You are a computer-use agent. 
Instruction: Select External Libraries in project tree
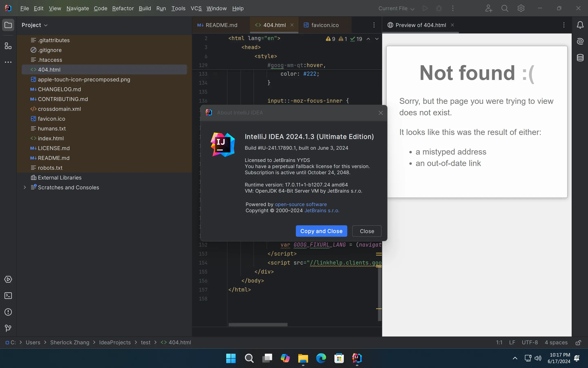point(104,177)
